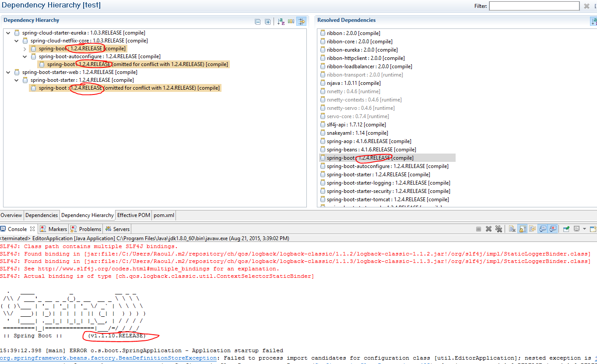Open the Problems view tab
The height and width of the screenshot is (364, 597).
pos(86,229)
